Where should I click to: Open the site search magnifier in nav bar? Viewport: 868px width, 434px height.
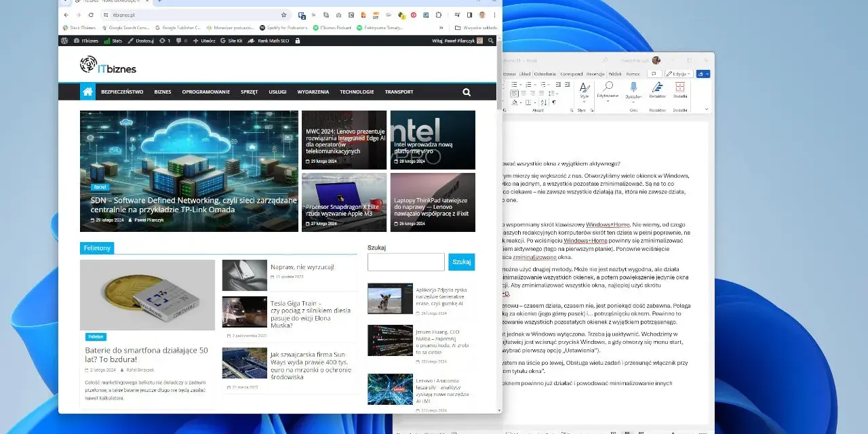(x=467, y=92)
